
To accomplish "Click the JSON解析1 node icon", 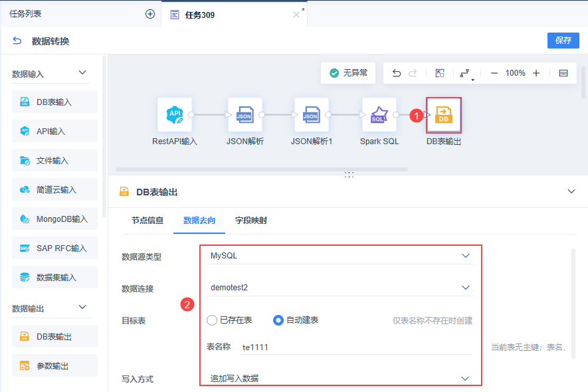I will 311,115.
